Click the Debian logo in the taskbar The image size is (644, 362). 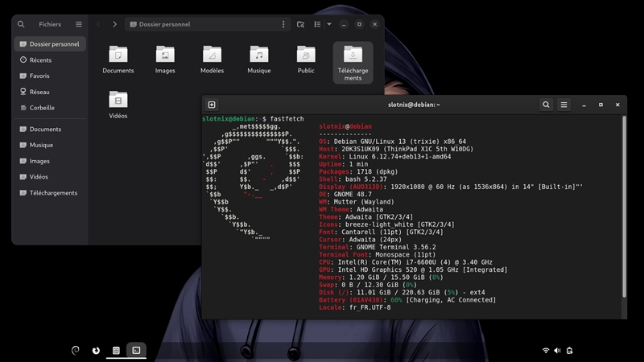pos(76,350)
